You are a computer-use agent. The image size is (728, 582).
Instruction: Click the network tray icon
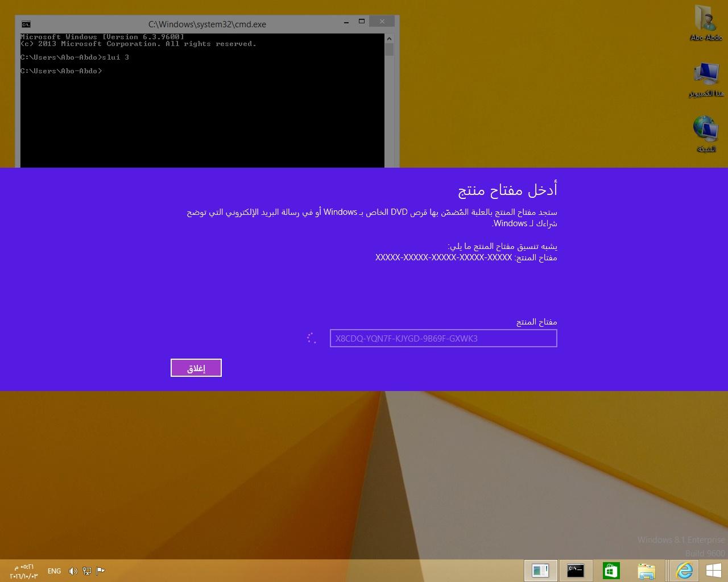(87, 571)
